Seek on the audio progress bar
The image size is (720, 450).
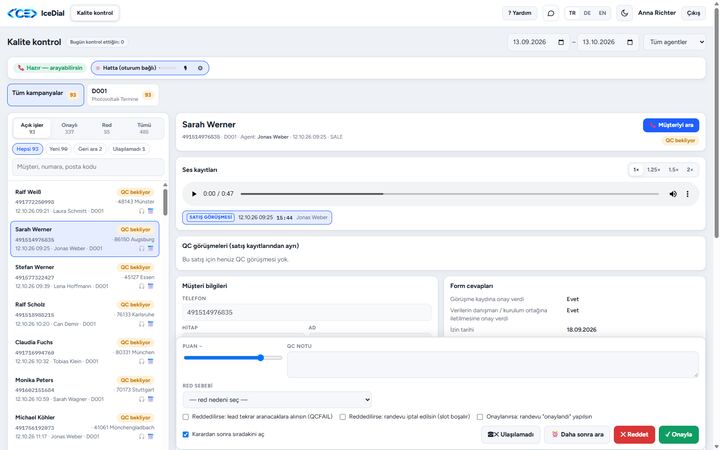(450, 194)
